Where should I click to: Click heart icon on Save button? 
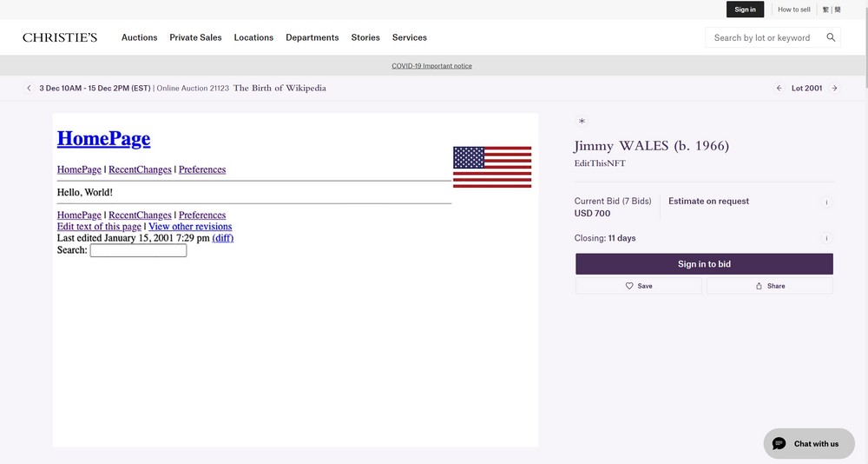(x=628, y=286)
